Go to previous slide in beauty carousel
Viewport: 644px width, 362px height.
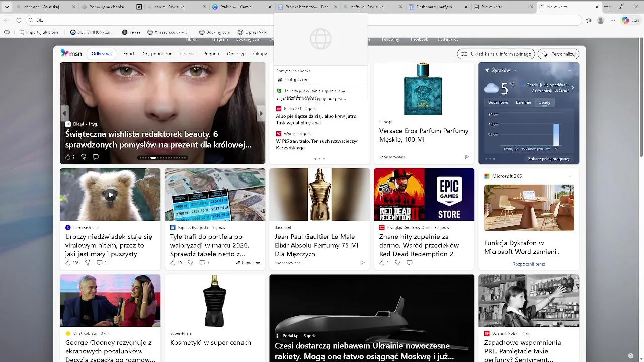(x=64, y=113)
